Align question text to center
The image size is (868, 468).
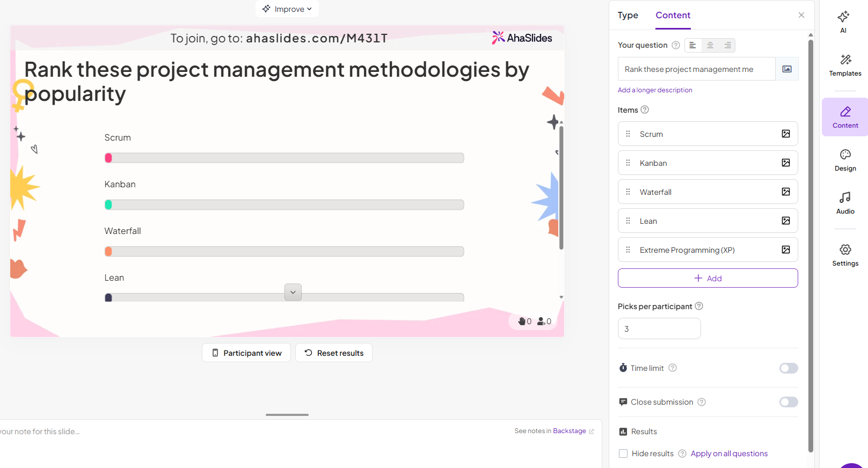coord(710,46)
